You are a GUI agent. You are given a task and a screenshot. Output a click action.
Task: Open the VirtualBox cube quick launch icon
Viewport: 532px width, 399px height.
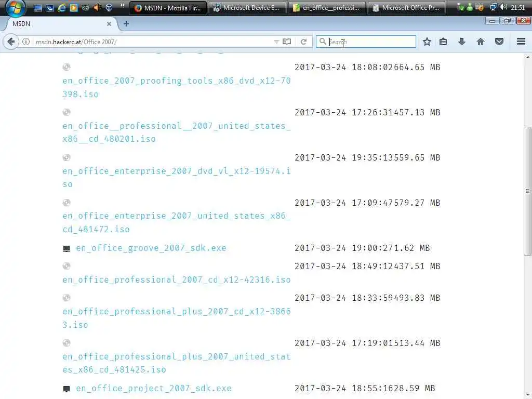tap(109, 7)
